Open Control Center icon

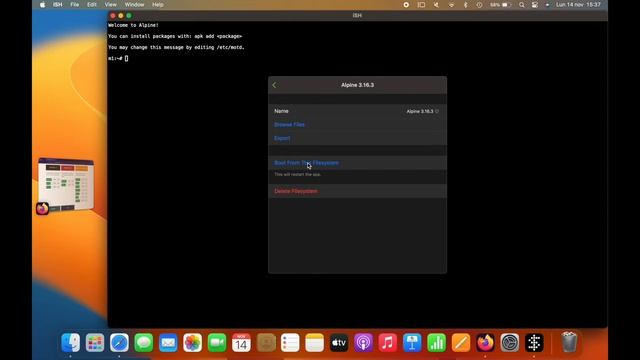(x=535, y=4)
